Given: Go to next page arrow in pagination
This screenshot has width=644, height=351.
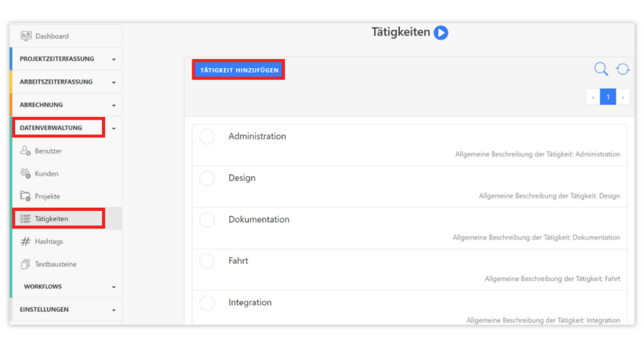Looking at the screenshot, I should 623,97.
